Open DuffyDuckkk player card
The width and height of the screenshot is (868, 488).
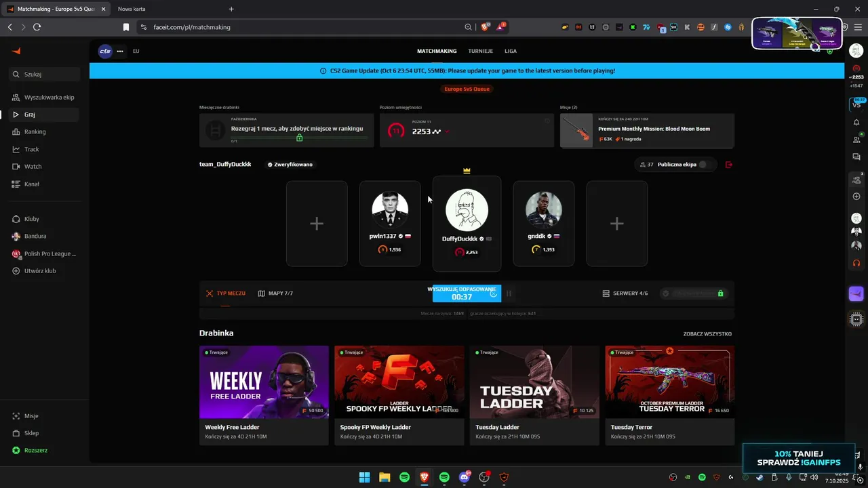click(467, 224)
